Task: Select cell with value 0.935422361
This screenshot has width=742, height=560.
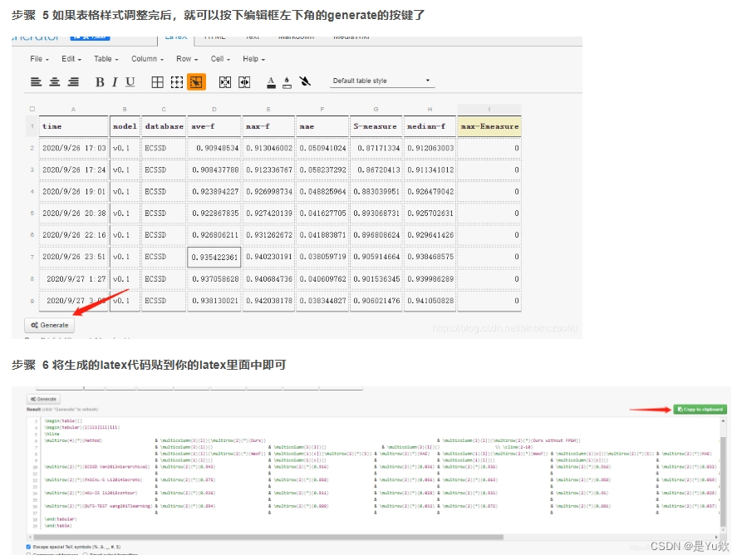Action: pos(214,257)
